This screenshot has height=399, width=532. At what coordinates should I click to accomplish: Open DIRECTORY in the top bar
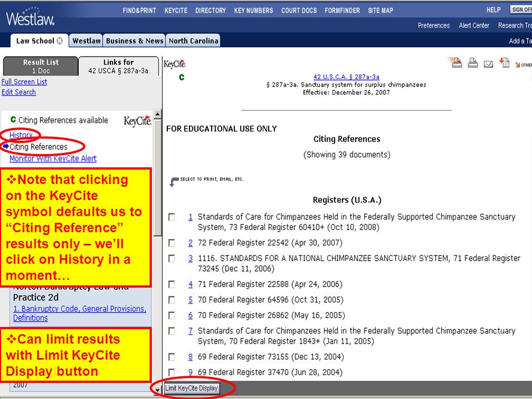tap(211, 11)
